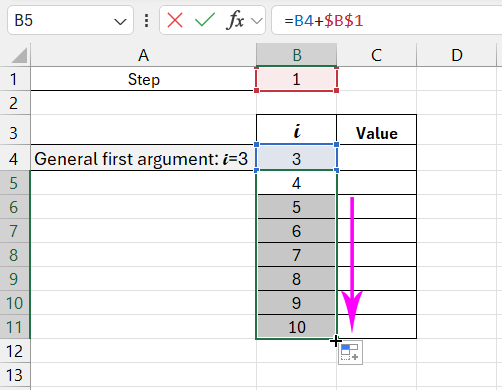This screenshot has height=390, width=502.
Task: Click cell B7 containing 6
Action: click(296, 231)
